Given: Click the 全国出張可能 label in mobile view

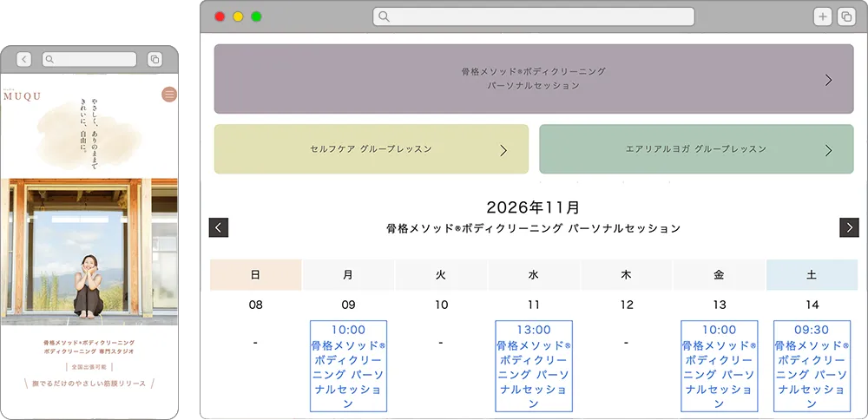Looking at the screenshot, I should (x=89, y=367).
